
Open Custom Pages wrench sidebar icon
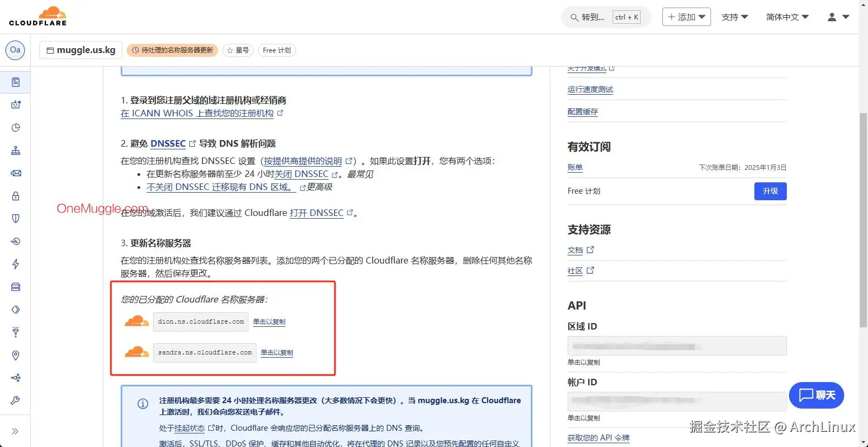16,400
